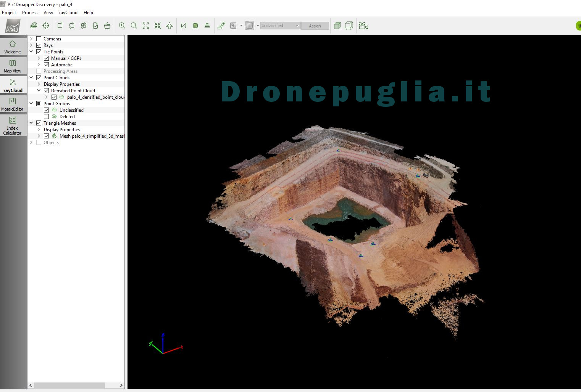Open the rayCloud menu

click(x=68, y=13)
